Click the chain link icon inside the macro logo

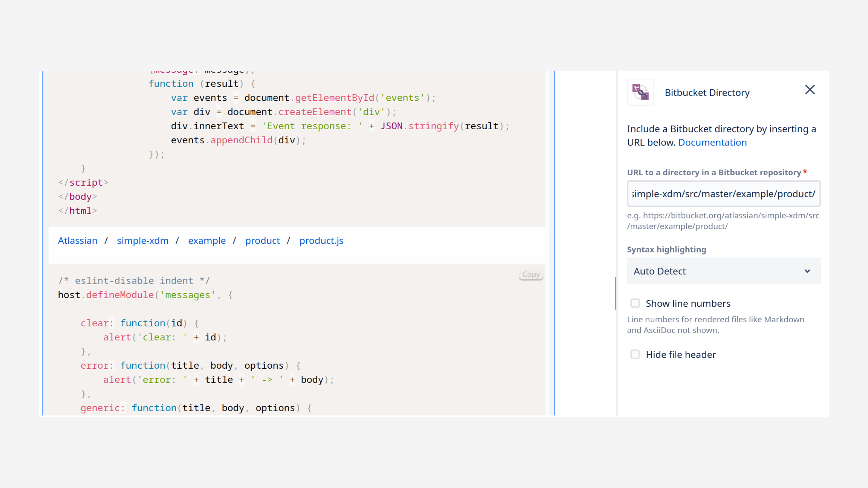[x=641, y=92]
